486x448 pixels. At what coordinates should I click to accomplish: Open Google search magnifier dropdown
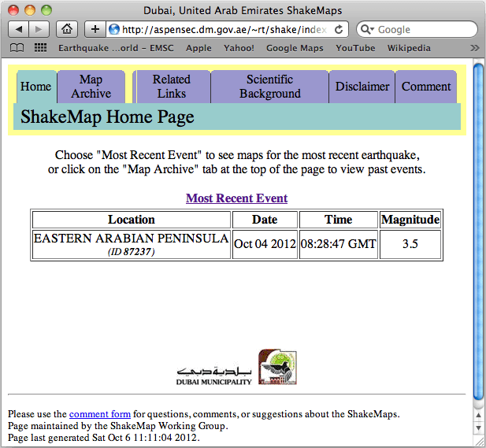(368, 29)
